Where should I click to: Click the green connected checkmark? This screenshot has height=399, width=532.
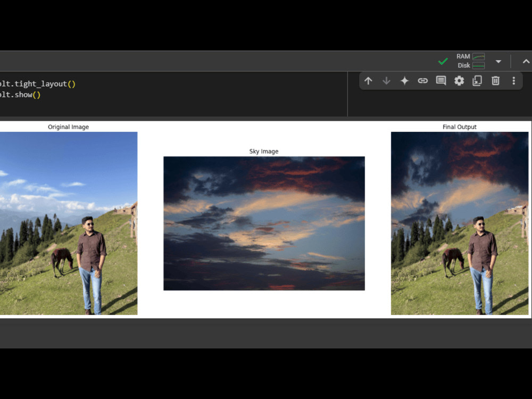tap(443, 61)
